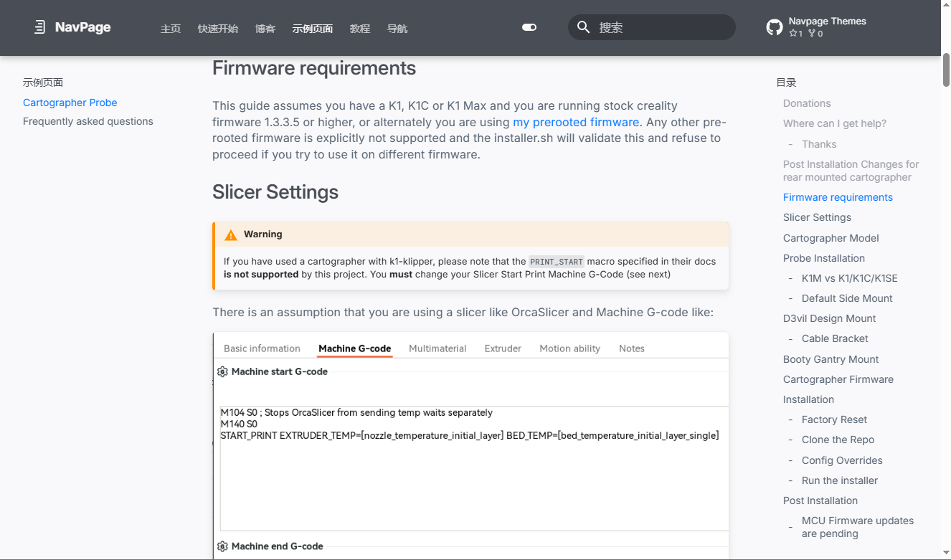Toggle the dark mode switch
The image size is (951, 560).
click(529, 27)
